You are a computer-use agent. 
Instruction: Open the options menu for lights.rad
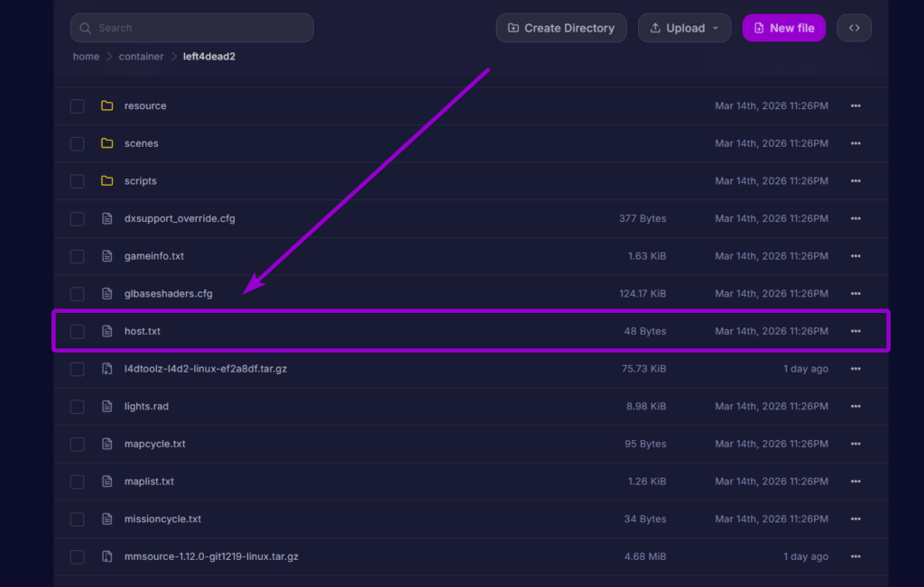855,406
